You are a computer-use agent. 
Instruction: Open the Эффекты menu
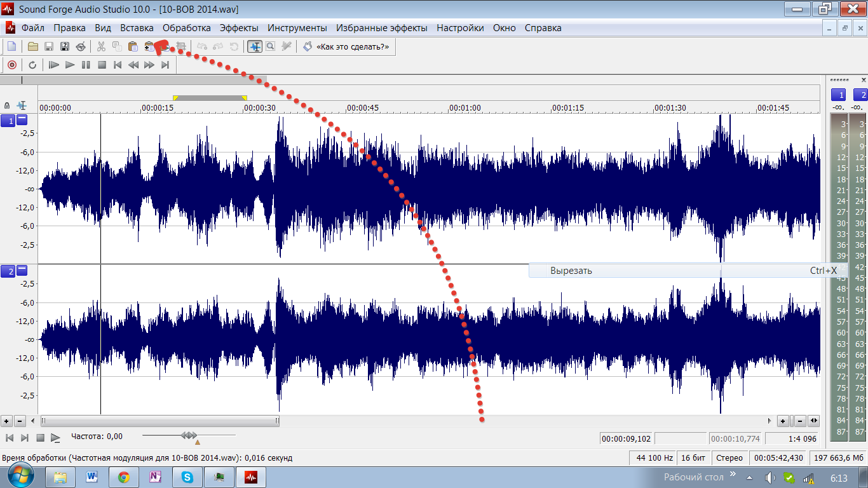239,28
